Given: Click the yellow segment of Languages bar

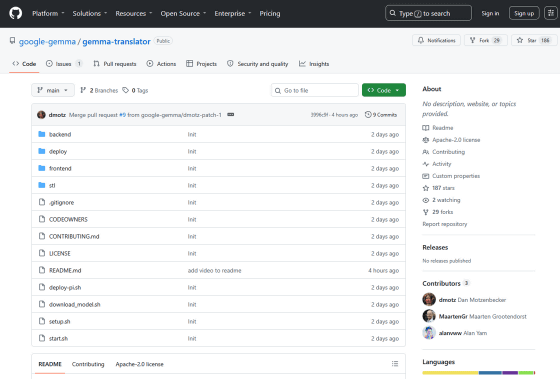Looking at the screenshot, I should [x=450, y=373].
